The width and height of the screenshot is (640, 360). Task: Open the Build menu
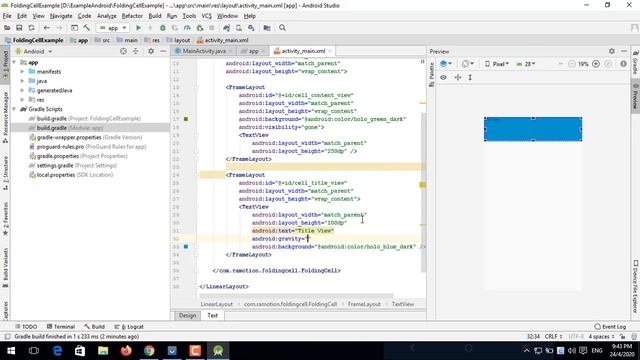(x=155, y=16)
